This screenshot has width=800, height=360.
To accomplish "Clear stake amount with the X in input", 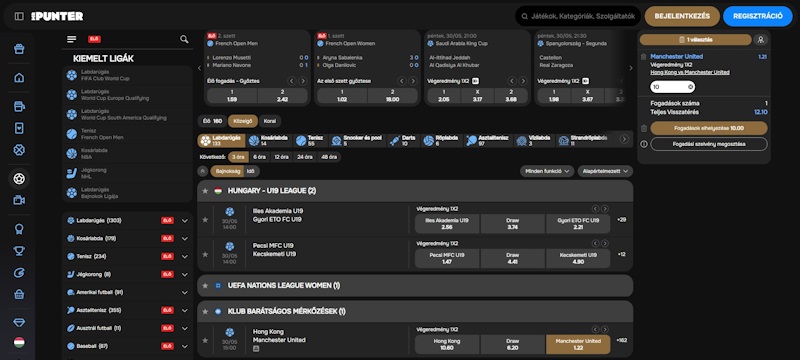I will (690, 87).
